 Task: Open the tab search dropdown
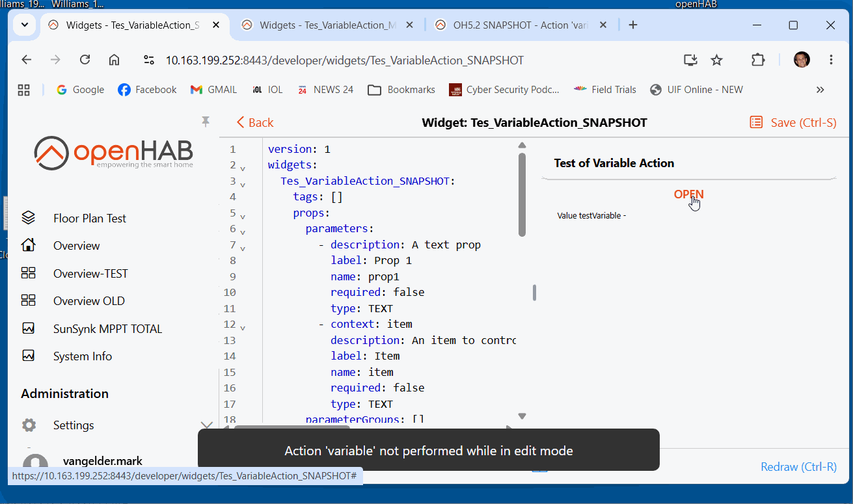[x=25, y=25]
